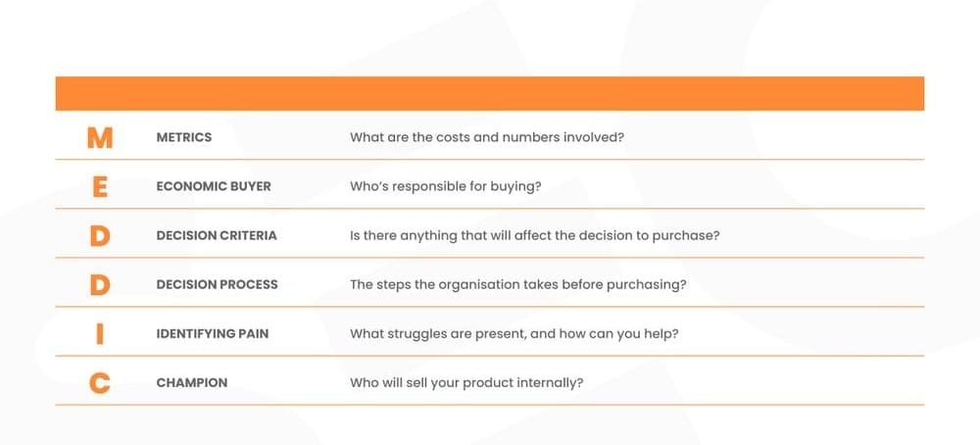Click the orange divider line below Champion row

tap(490, 405)
